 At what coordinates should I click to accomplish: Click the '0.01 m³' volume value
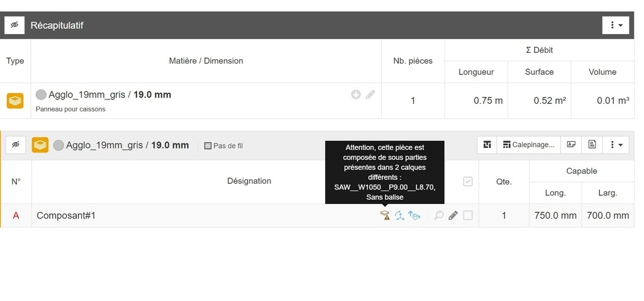pyautogui.click(x=613, y=101)
